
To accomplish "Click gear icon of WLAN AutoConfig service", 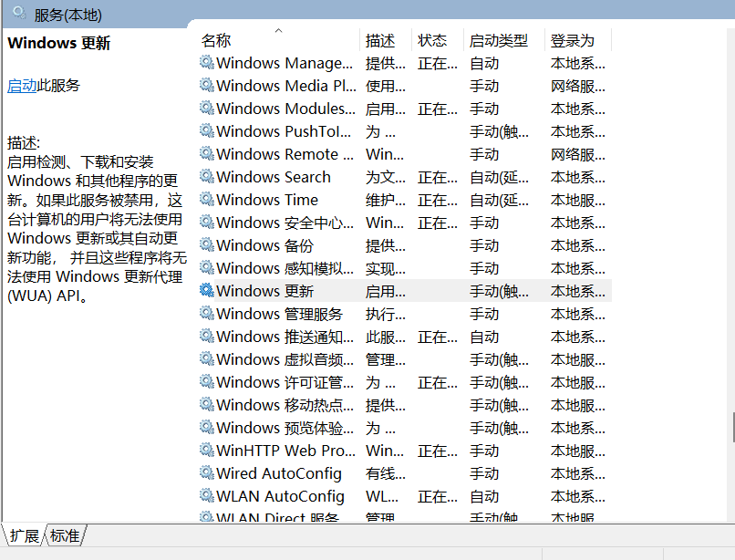I will coord(207,495).
